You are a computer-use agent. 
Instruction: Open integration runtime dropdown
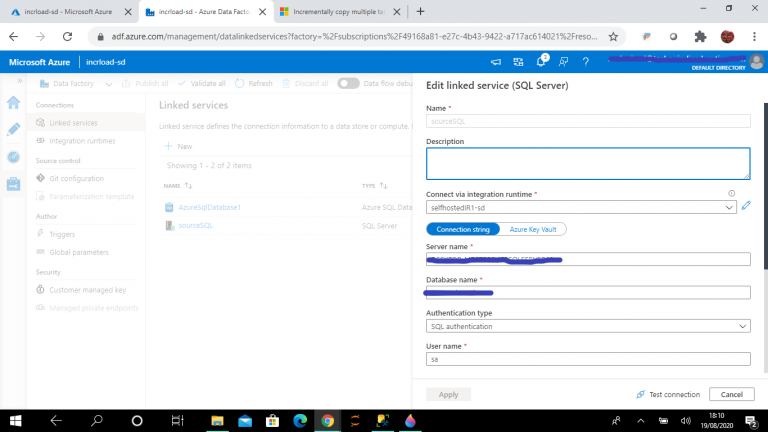coord(581,208)
